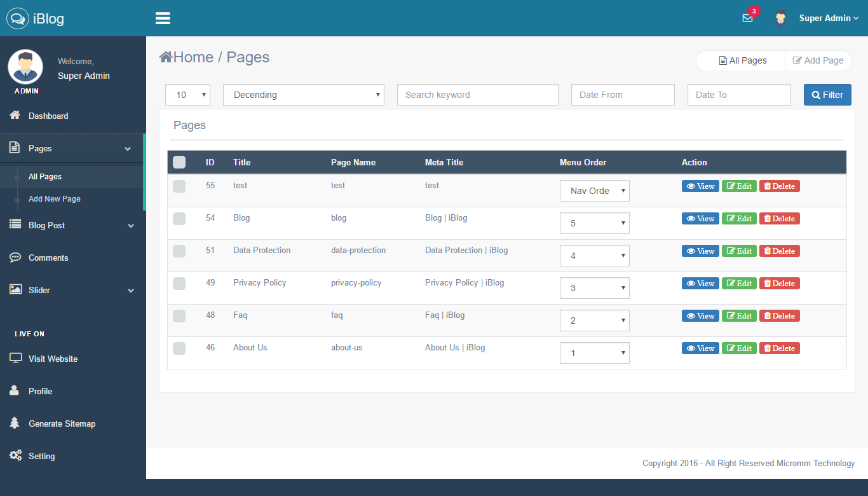Open the mail notifications envelope icon

coord(747,18)
